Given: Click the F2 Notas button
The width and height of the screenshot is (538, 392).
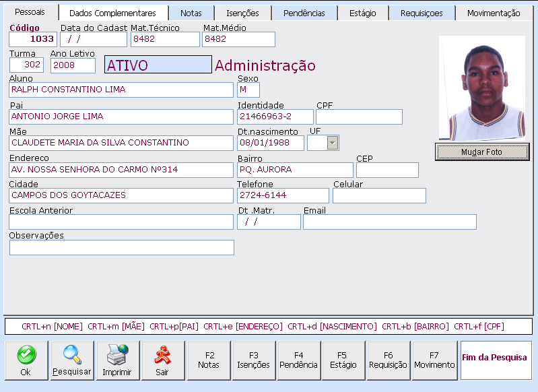Looking at the screenshot, I should [x=209, y=360].
